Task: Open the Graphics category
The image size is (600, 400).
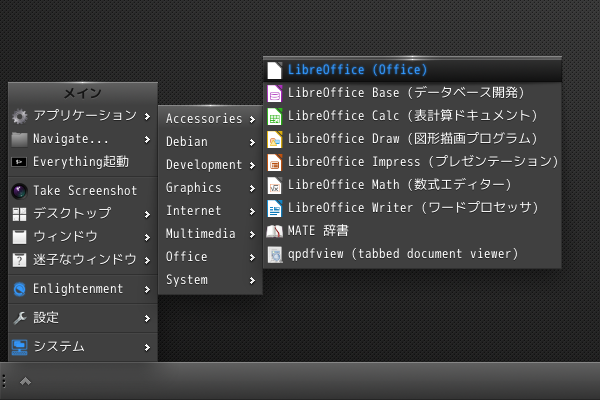Action: pos(210,188)
